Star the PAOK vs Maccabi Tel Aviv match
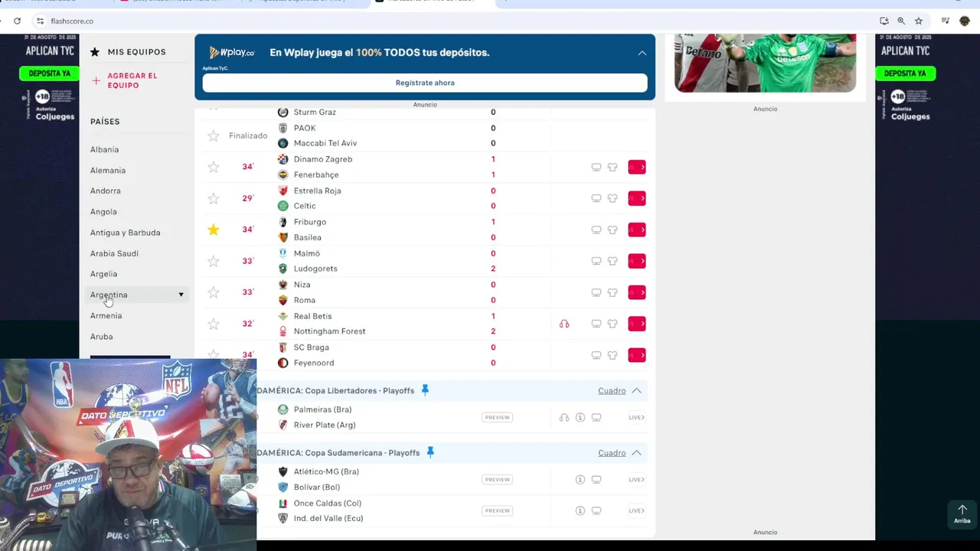Screen dimensions: 980x551 [x=214, y=135]
